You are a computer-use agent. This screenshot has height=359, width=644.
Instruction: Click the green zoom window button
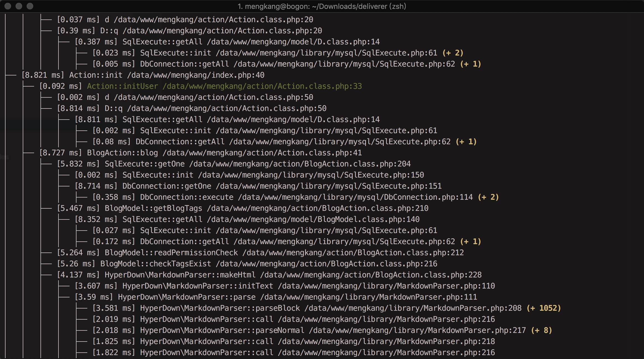[x=30, y=6]
